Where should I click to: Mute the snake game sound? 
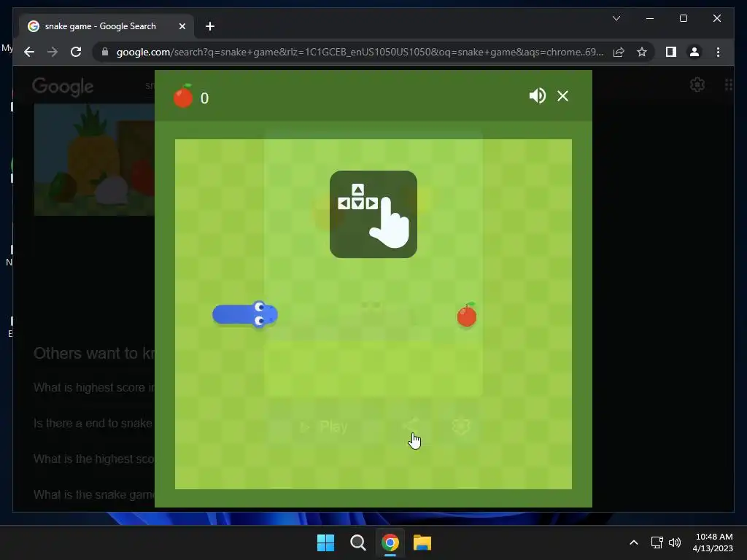pos(538,96)
